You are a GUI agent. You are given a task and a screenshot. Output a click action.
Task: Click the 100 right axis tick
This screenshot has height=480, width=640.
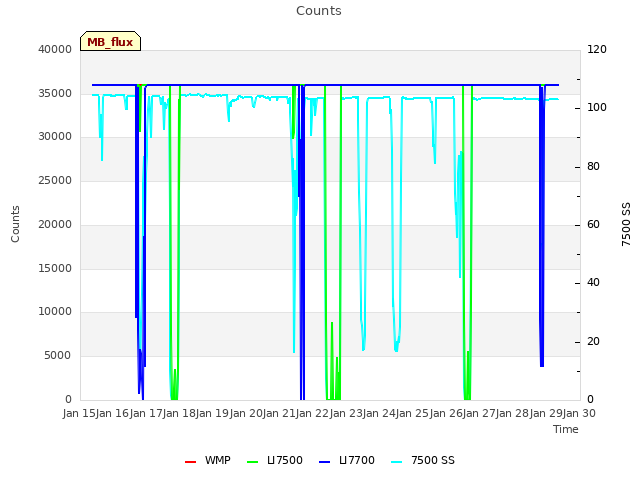597,107
